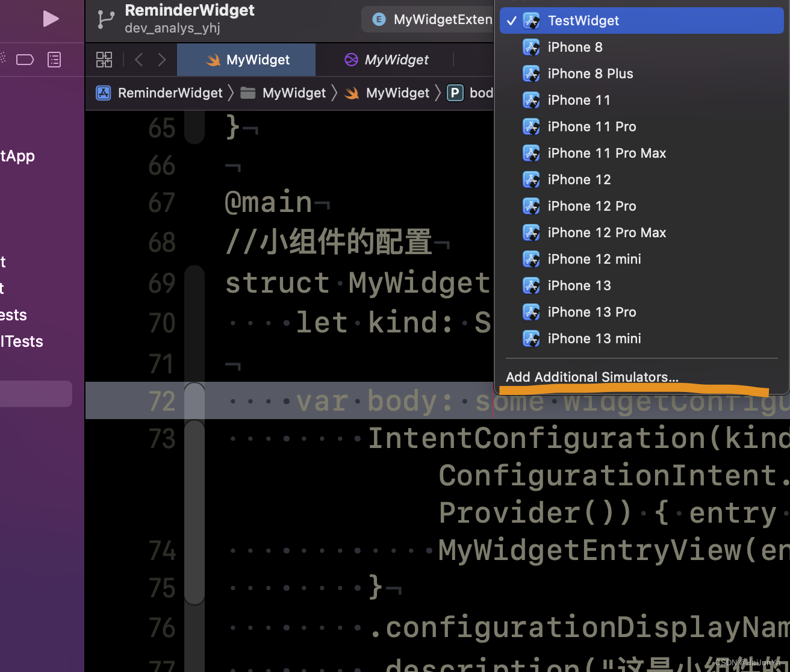Select the MyWidget swift file breadcrumb
Screen dimensions: 790x672
pyautogui.click(x=397, y=93)
